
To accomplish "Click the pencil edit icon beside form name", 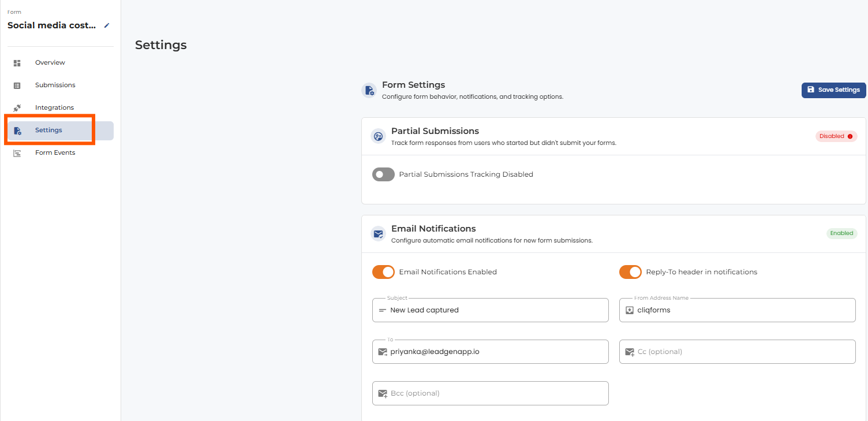I will [107, 25].
